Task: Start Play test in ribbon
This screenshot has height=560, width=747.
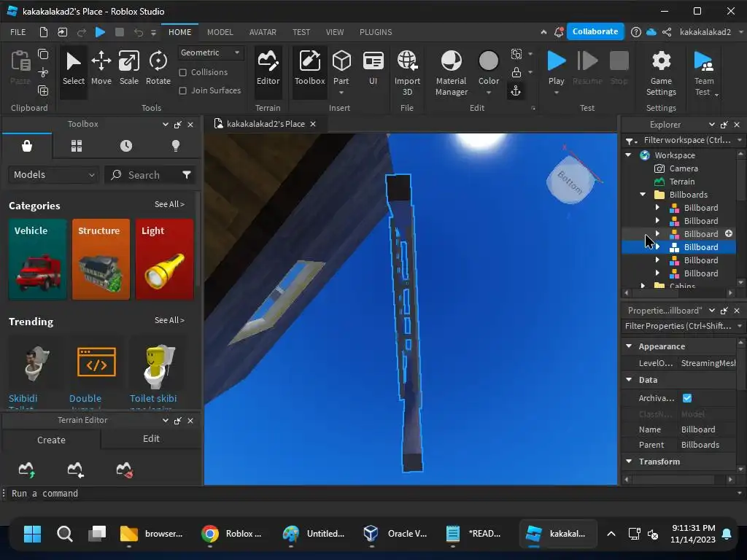Action: (556, 68)
